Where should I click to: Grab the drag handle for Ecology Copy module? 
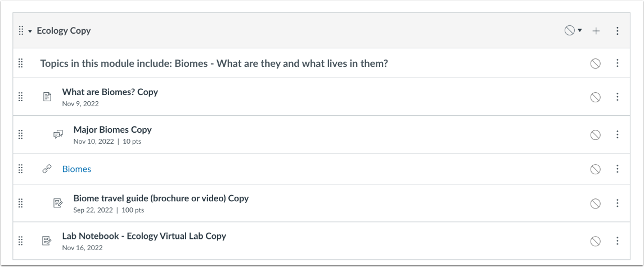21,31
